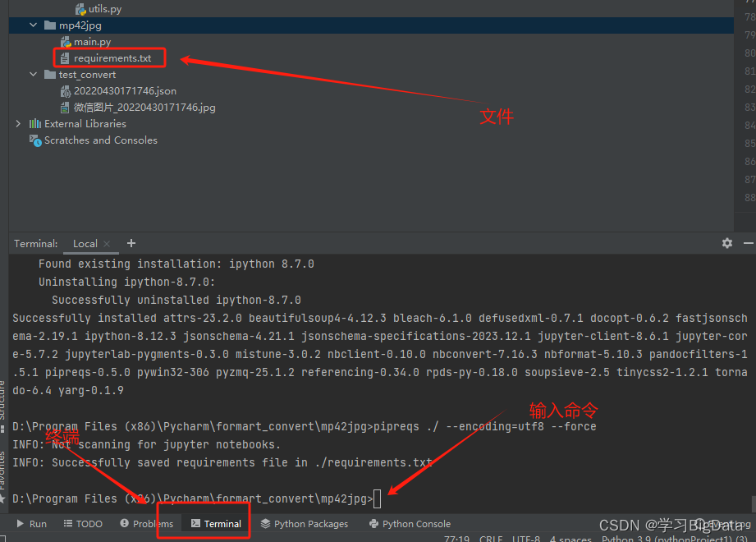Click the Problems warning icon
Image resolution: width=756 pixels, height=542 pixels.
tap(125, 523)
